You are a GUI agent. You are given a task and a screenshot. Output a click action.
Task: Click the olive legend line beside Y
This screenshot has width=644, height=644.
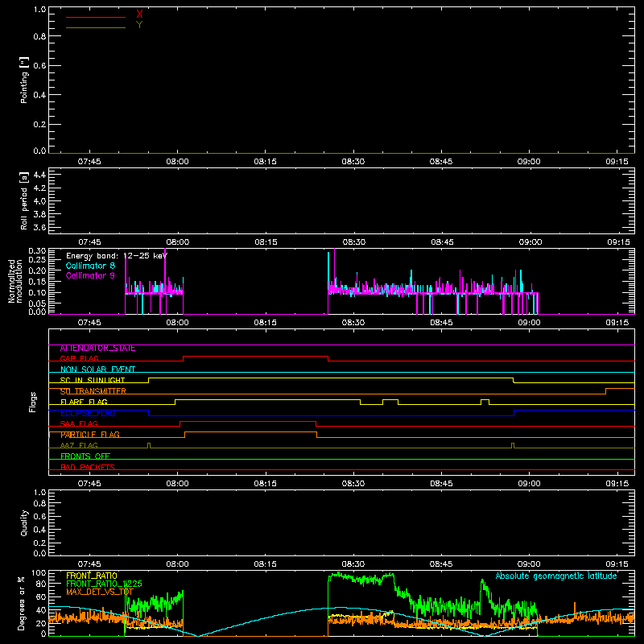96,27
